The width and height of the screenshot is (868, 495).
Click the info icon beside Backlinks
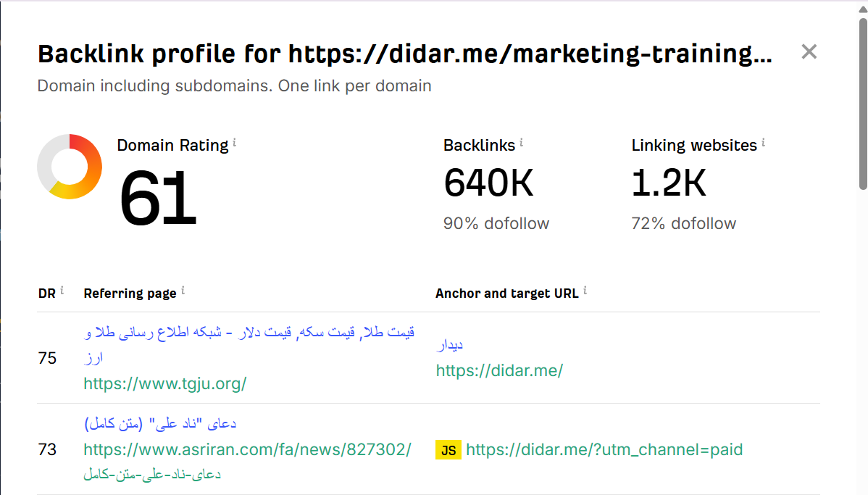[521, 141]
